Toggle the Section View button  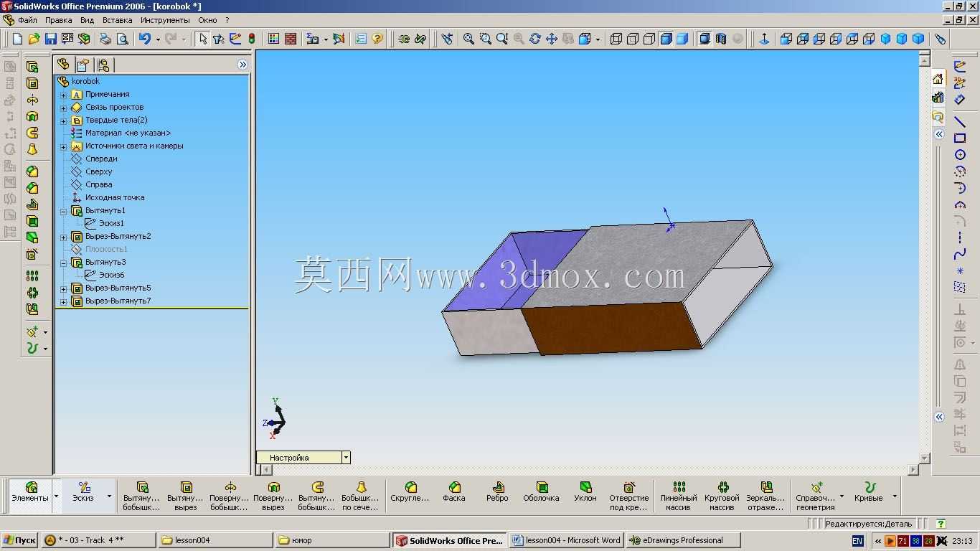(x=721, y=39)
